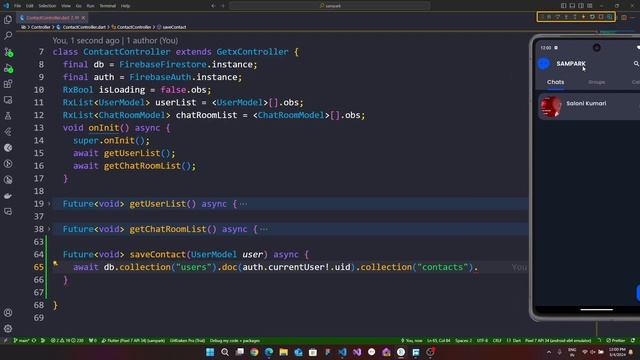Click the ellipsis after getChatRoomList to unfold
This screenshot has width=640, height=360.
264,229
